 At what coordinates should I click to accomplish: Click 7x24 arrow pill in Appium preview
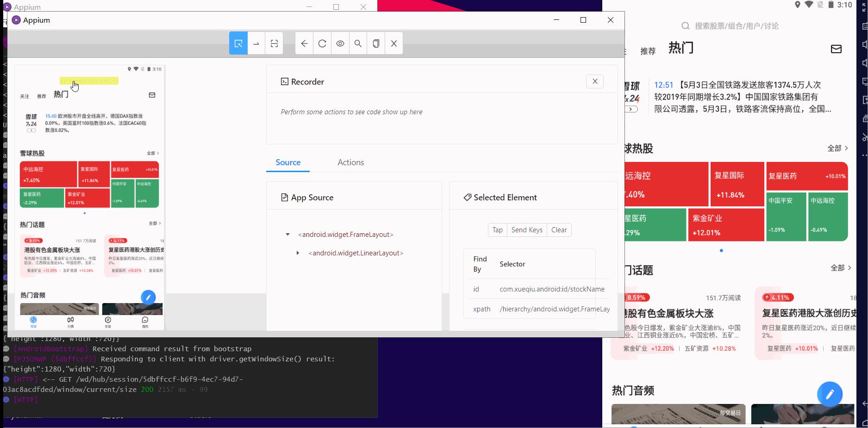coord(31,130)
